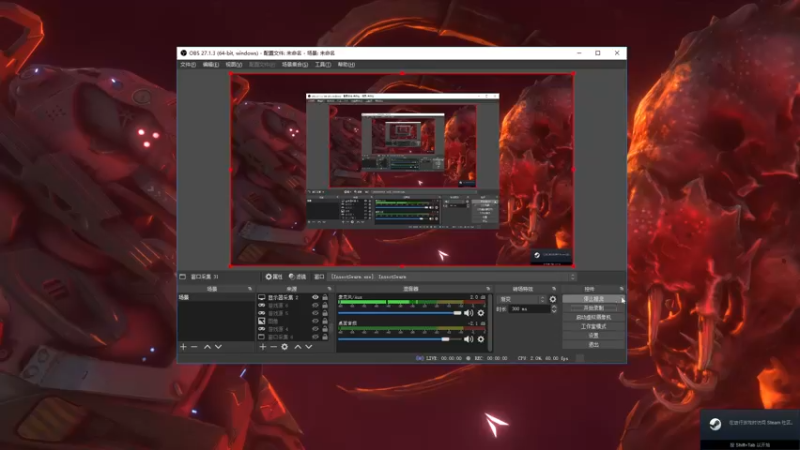The height and width of the screenshot is (450, 800).
Task: Open 麦克风/Aux audio settings gear
Action: coord(481,313)
